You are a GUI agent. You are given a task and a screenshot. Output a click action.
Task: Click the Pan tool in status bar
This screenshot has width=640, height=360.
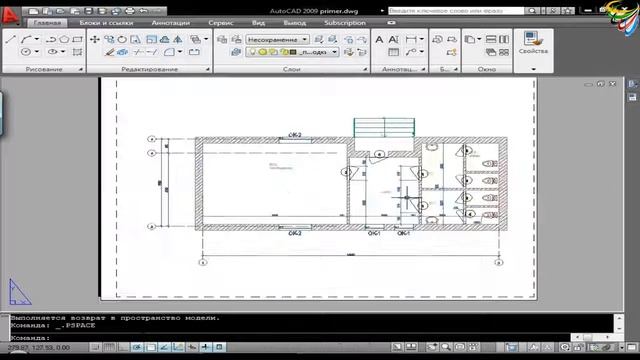pos(432,347)
